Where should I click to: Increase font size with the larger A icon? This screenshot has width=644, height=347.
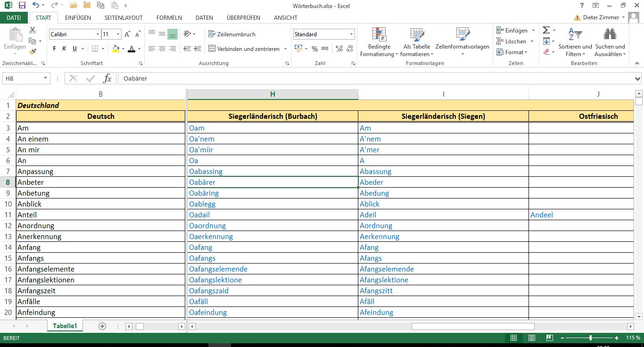128,34
